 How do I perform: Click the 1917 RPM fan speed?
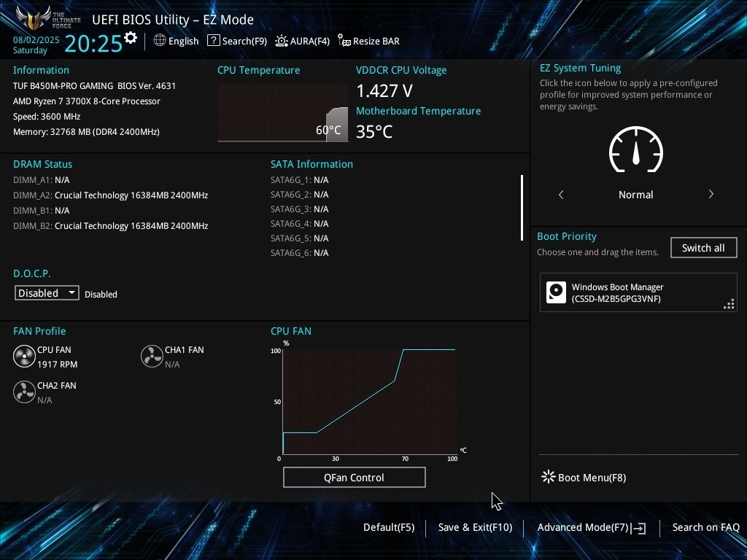pos(57,365)
